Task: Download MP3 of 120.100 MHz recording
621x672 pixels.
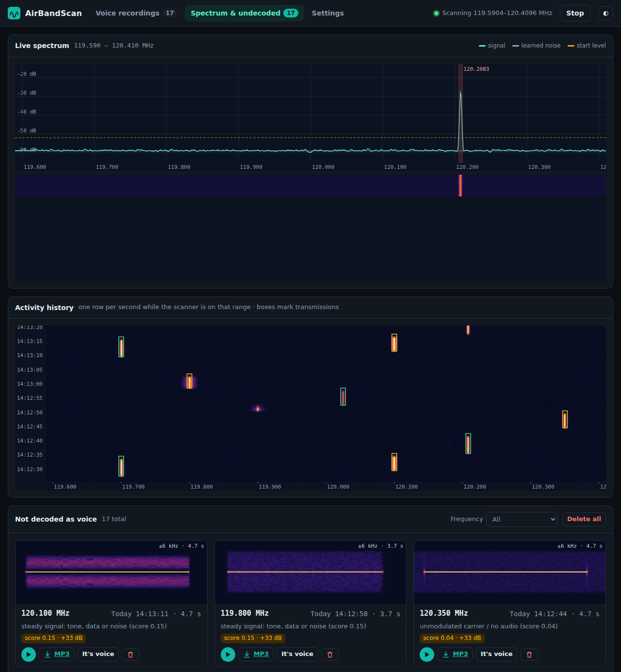Action: (57, 654)
